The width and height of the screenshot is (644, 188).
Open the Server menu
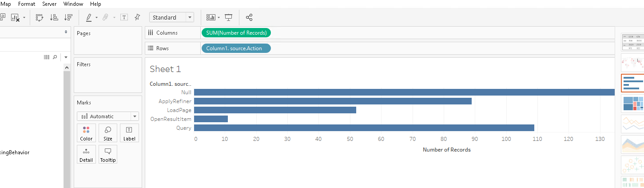pos(49,4)
